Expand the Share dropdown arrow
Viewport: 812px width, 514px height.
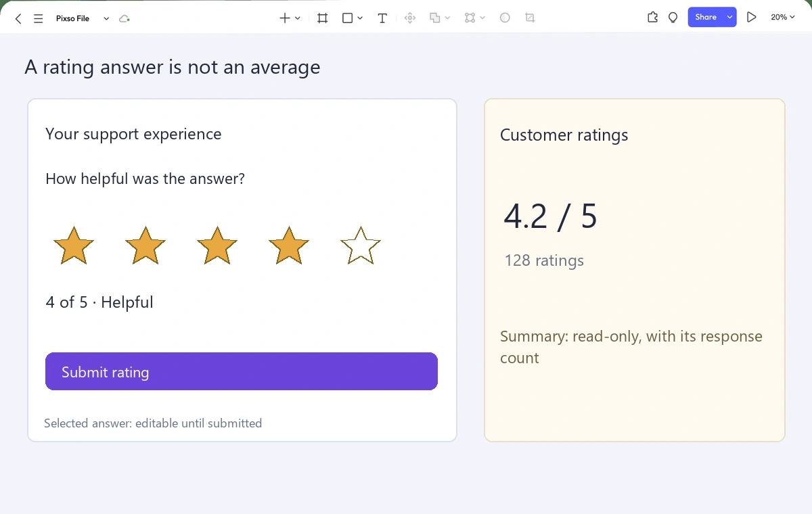pos(729,18)
